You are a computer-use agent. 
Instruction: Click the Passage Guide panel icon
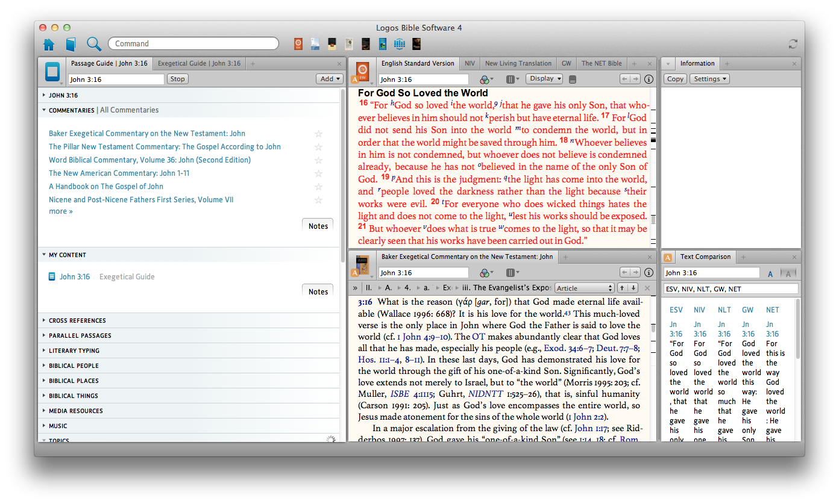click(x=53, y=72)
